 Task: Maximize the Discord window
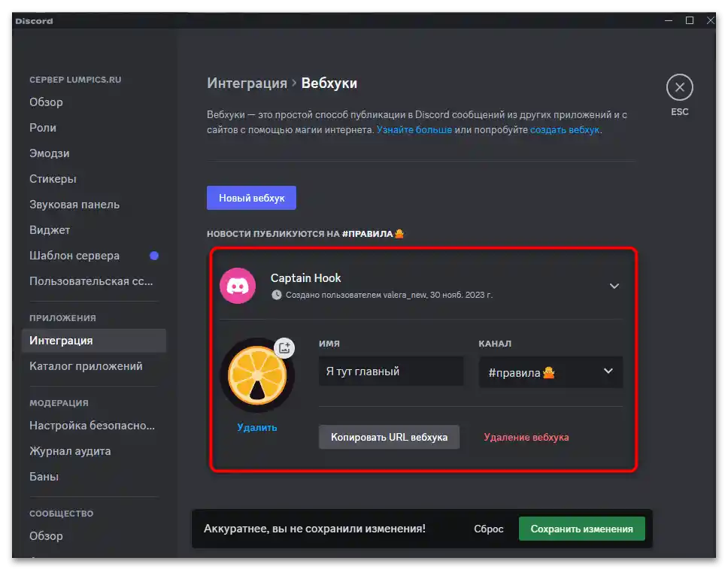[x=690, y=20]
